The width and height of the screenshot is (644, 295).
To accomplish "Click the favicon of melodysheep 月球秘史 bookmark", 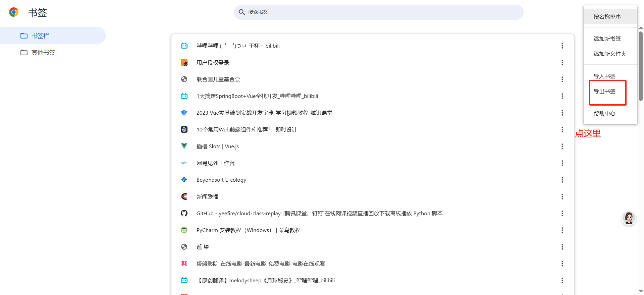I will [184, 280].
